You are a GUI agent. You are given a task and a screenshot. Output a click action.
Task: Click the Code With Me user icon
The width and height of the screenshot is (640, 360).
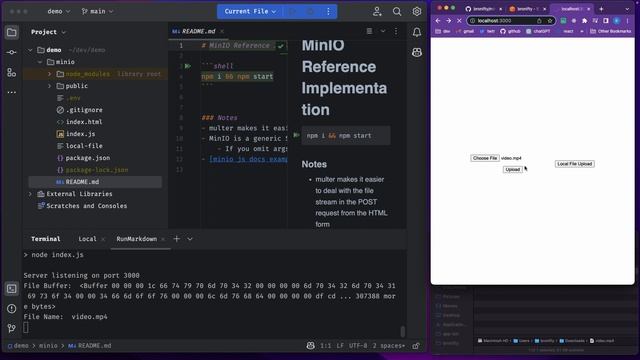point(377,11)
